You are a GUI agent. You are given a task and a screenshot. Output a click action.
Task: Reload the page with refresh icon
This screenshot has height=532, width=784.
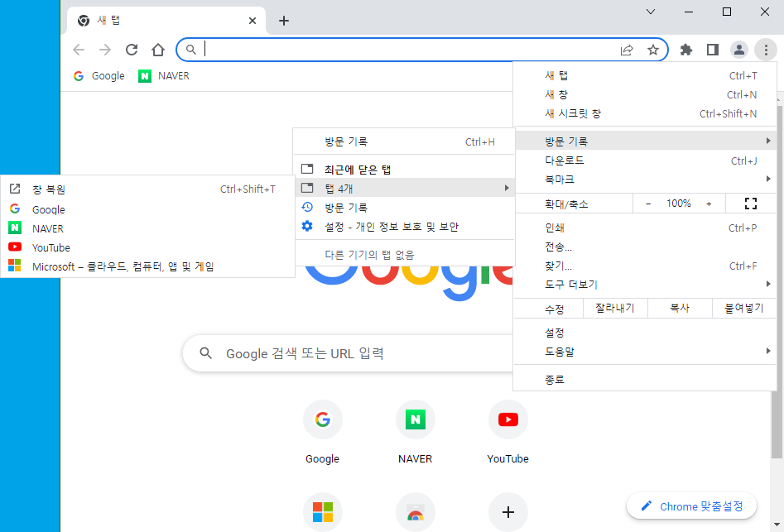(x=132, y=50)
